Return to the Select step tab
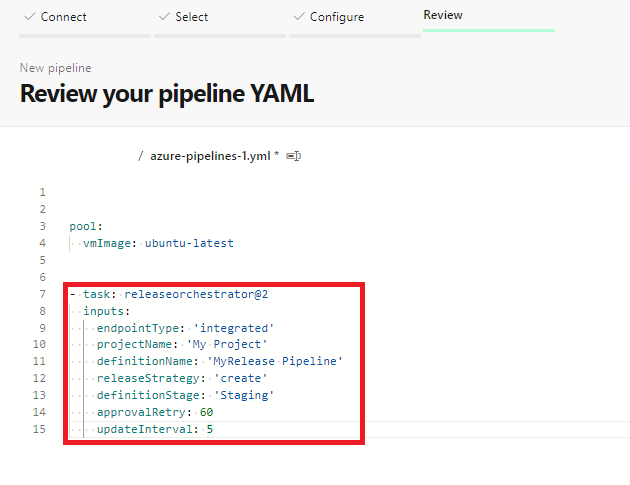 [191, 17]
